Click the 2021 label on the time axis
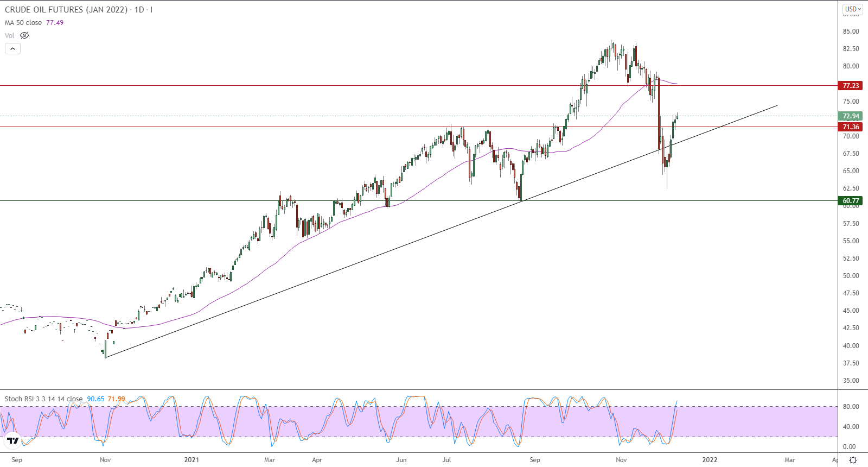 [192, 460]
